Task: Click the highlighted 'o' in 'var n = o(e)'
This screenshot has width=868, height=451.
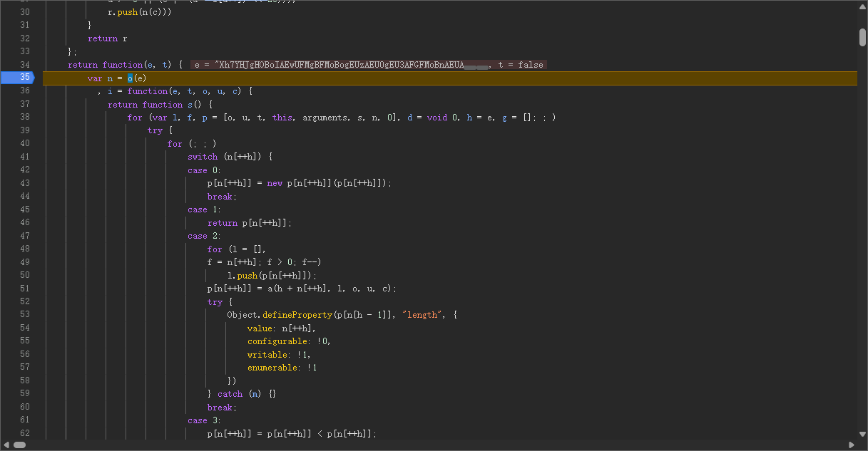Action: pyautogui.click(x=130, y=78)
